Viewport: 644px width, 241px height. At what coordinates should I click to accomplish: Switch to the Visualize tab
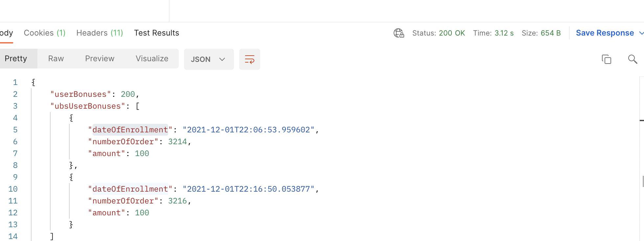pos(152,59)
